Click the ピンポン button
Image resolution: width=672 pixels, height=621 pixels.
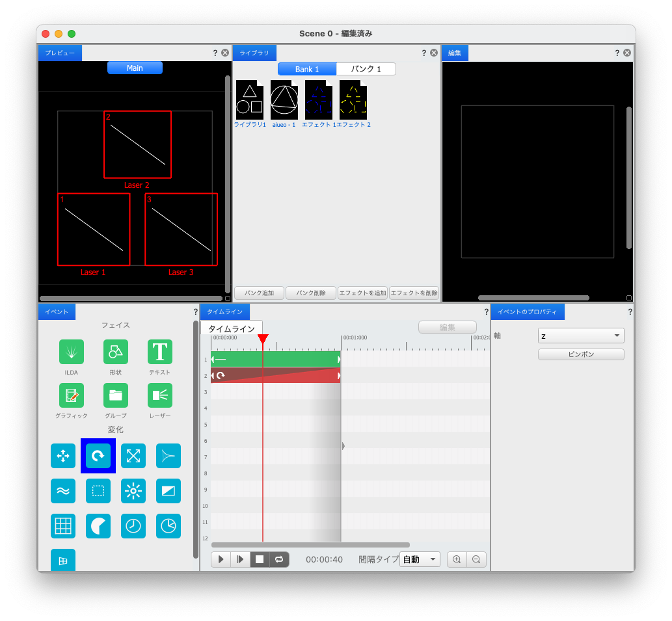pos(581,354)
